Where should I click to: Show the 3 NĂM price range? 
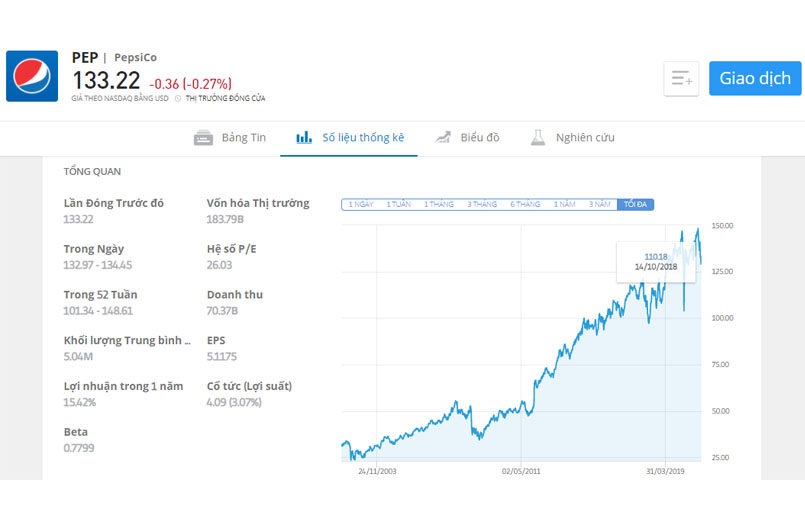pyautogui.click(x=599, y=204)
